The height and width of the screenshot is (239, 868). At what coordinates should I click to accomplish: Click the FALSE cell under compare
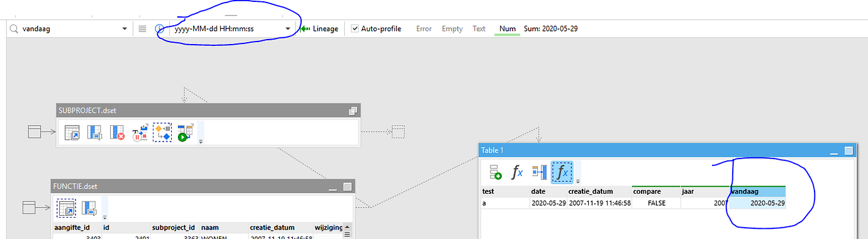(x=656, y=203)
